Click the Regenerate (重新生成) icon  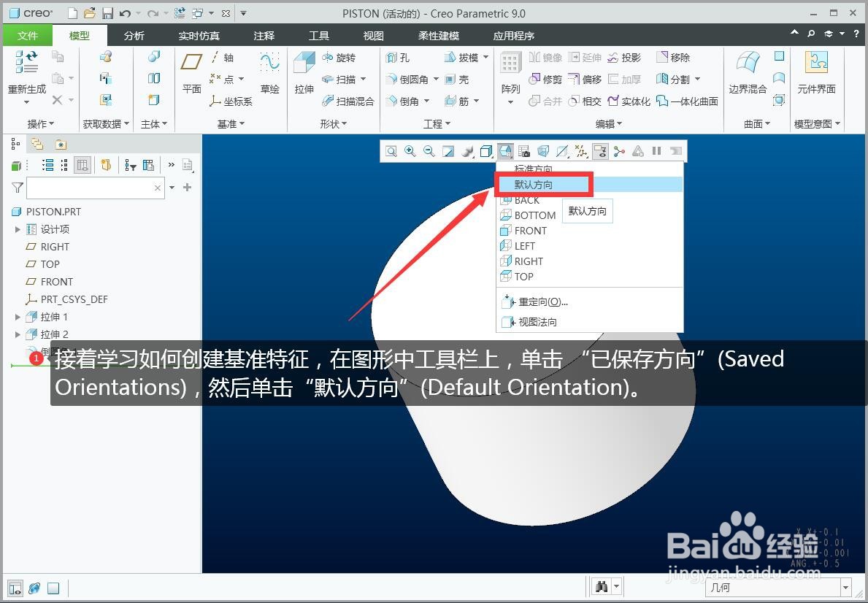click(26, 63)
